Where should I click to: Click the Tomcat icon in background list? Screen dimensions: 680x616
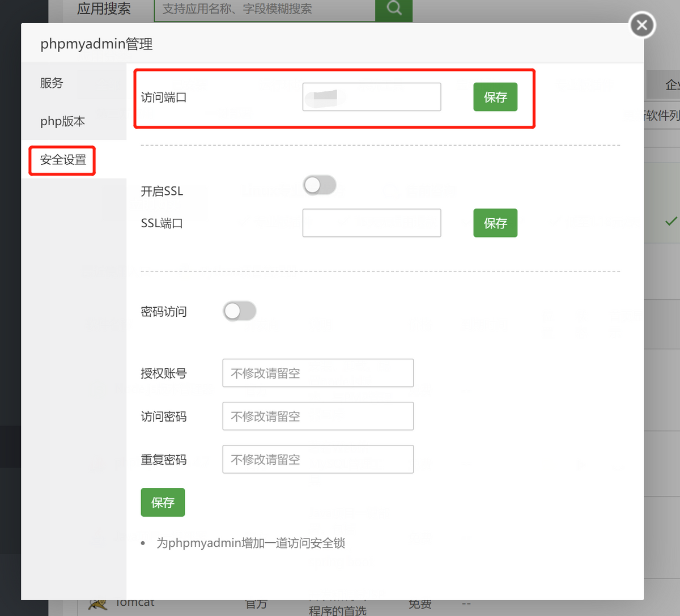click(98, 605)
